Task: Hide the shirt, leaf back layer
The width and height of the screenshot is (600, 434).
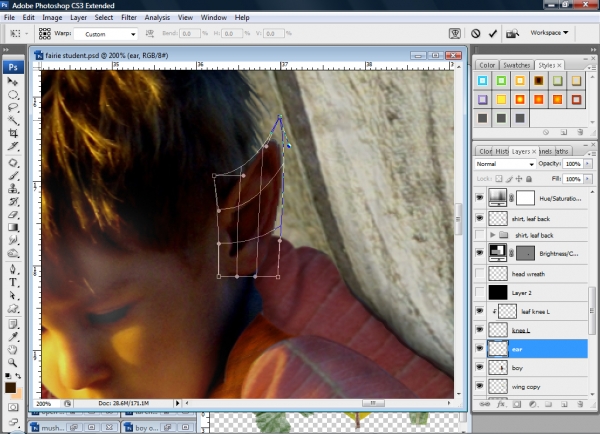Action: (x=479, y=218)
